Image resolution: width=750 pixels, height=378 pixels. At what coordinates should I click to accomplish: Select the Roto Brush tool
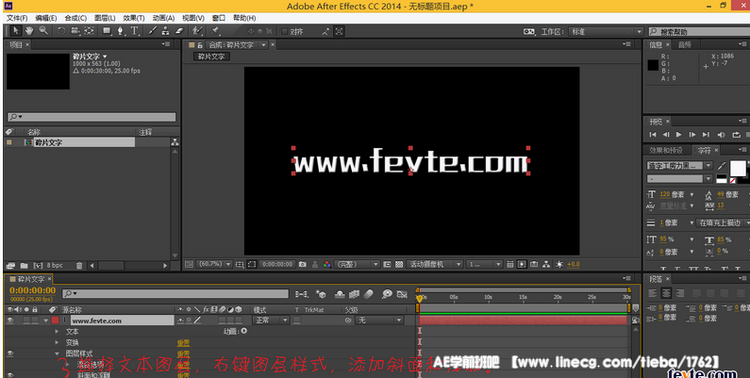tap(197, 31)
